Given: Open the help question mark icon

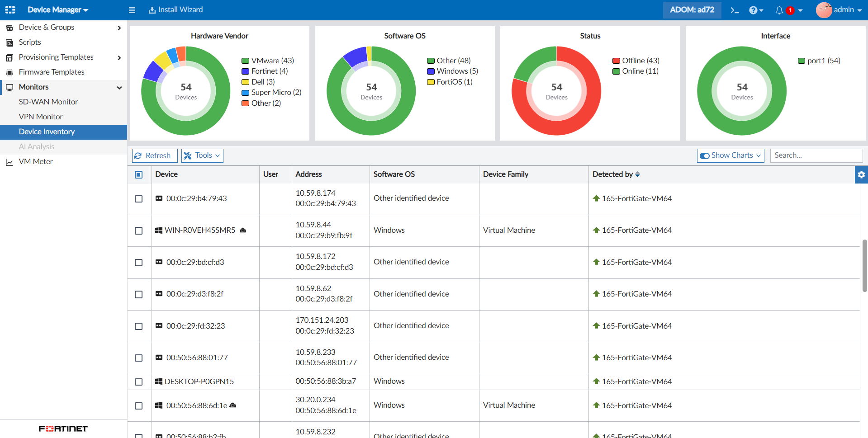Looking at the screenshot, I should pyautogui.click(x=754, y=10).
